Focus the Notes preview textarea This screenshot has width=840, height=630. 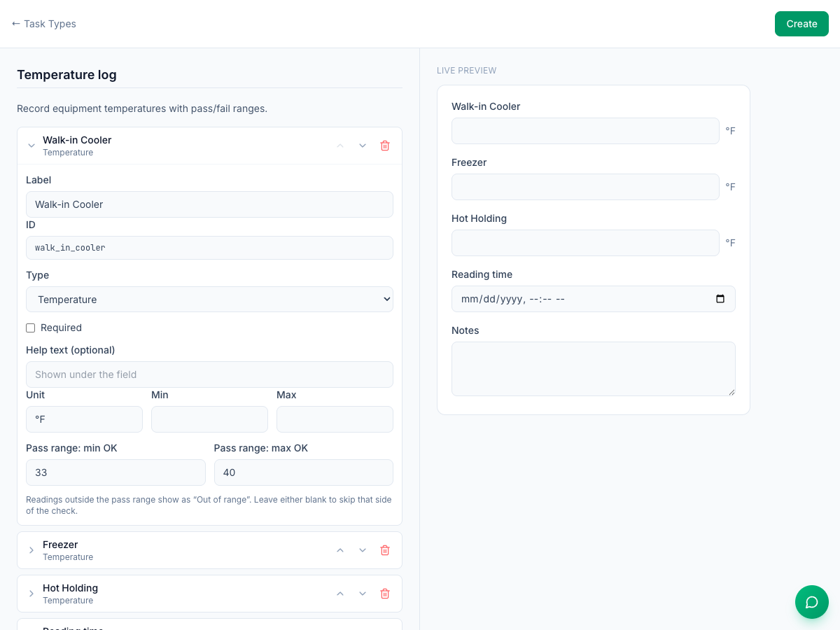click(x=594, y=369)
